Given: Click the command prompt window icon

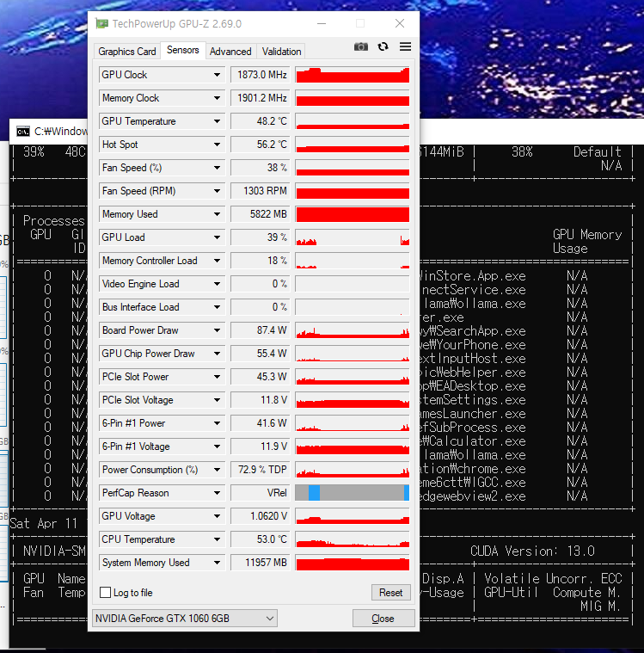Looking at the screenshot, I should (x=23, y=132).
